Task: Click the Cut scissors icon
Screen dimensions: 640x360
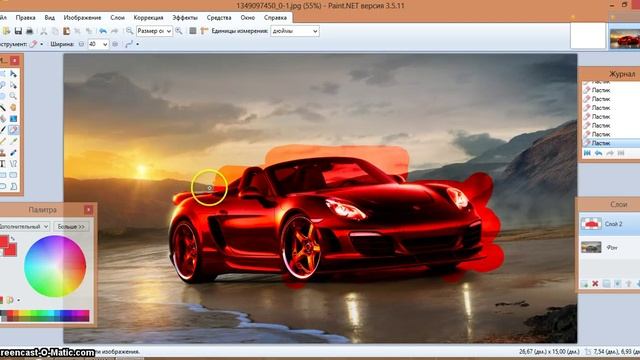Action: pyautogui.click(x=44, y=31)
